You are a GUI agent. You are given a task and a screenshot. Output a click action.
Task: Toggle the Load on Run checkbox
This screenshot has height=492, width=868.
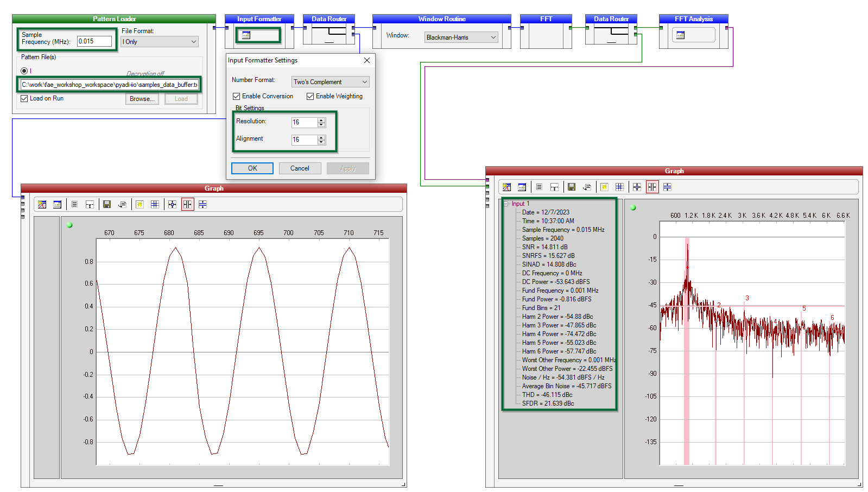coord(24,98)
